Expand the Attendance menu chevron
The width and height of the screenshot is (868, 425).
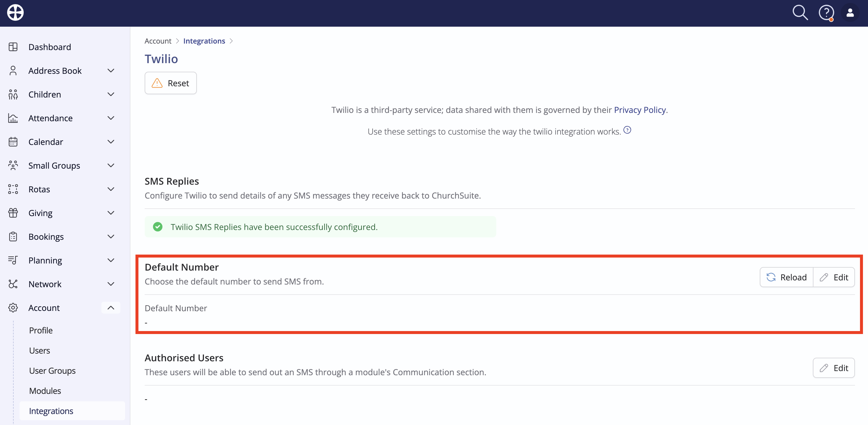[x=111, y=118]
